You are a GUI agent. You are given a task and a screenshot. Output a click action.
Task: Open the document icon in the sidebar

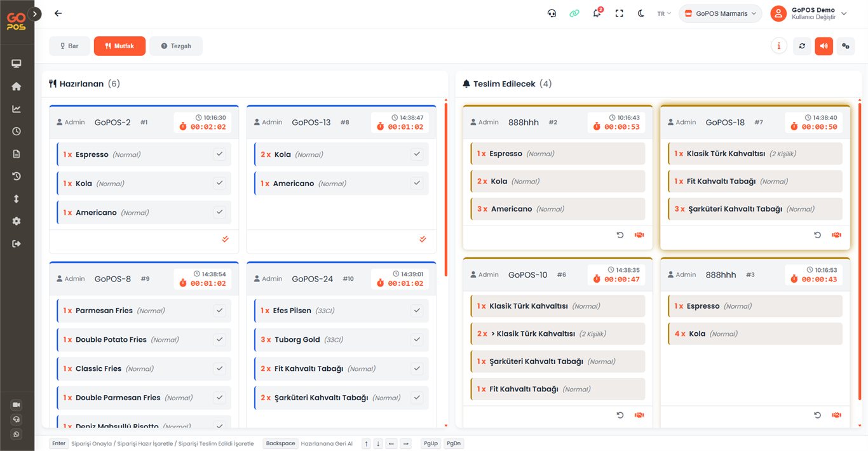click(17, 154)
